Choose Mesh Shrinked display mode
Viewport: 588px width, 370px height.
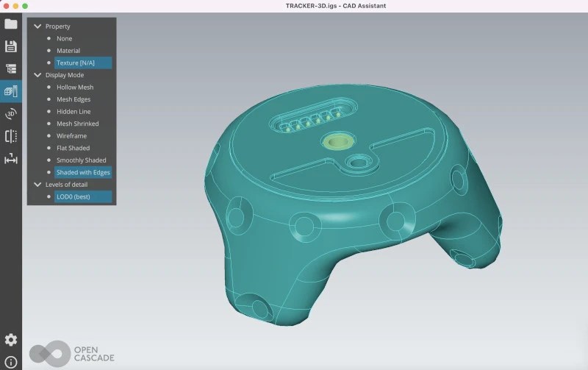tap(78, 124)
